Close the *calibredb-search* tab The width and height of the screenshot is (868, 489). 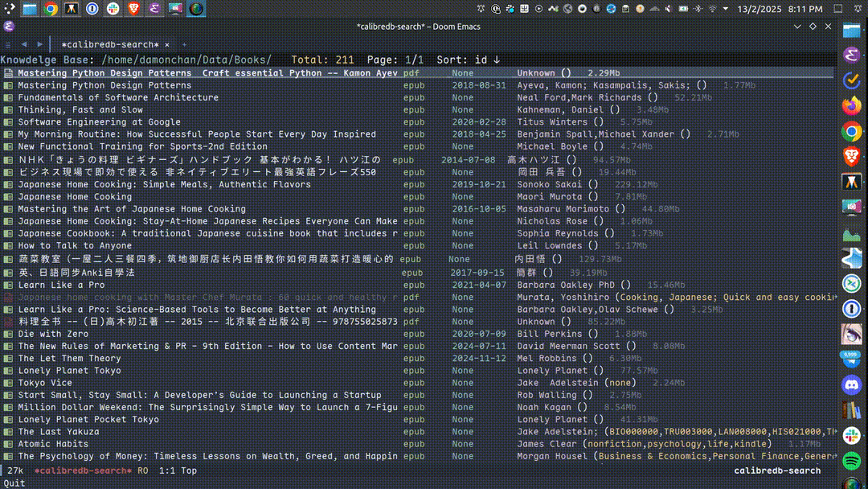167,44
